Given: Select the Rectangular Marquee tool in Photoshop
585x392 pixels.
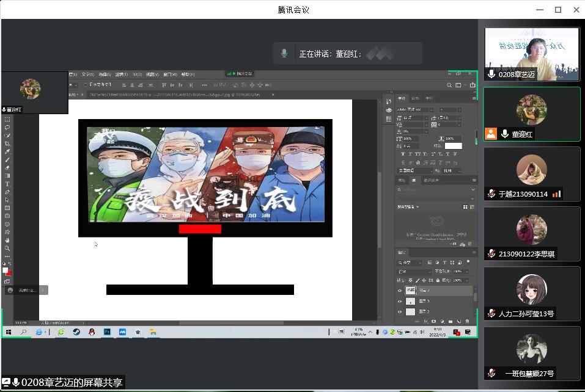Looking at the screenshot, I should [7, 120].
